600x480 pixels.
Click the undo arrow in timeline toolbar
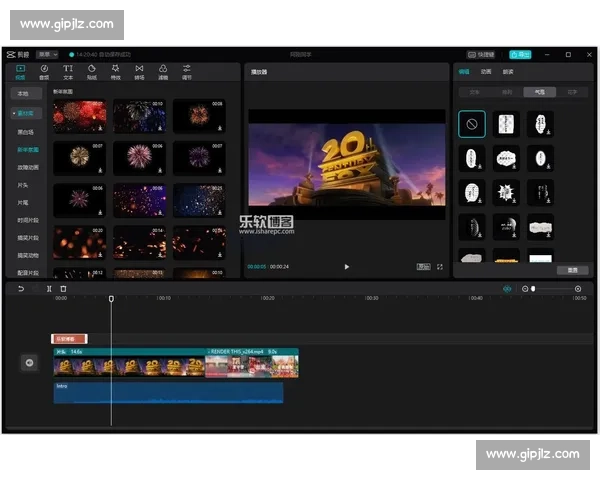pos(20,289)
